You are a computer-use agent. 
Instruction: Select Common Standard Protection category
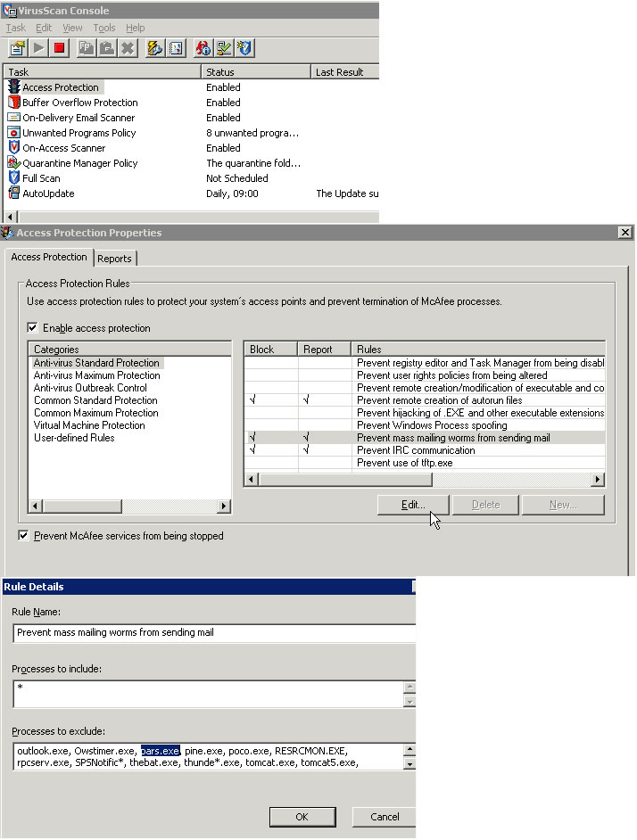(x=95, y=399)
